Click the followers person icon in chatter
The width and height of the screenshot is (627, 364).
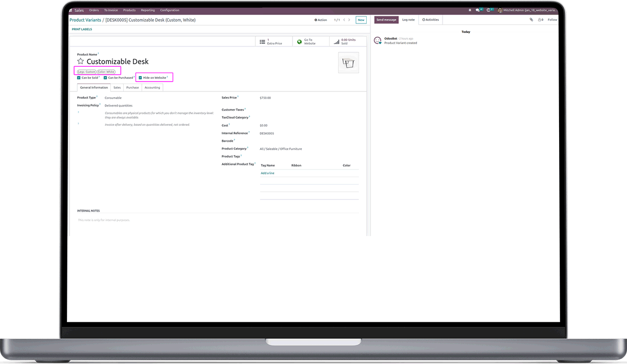pyautogui.click(x=541, y=20)
